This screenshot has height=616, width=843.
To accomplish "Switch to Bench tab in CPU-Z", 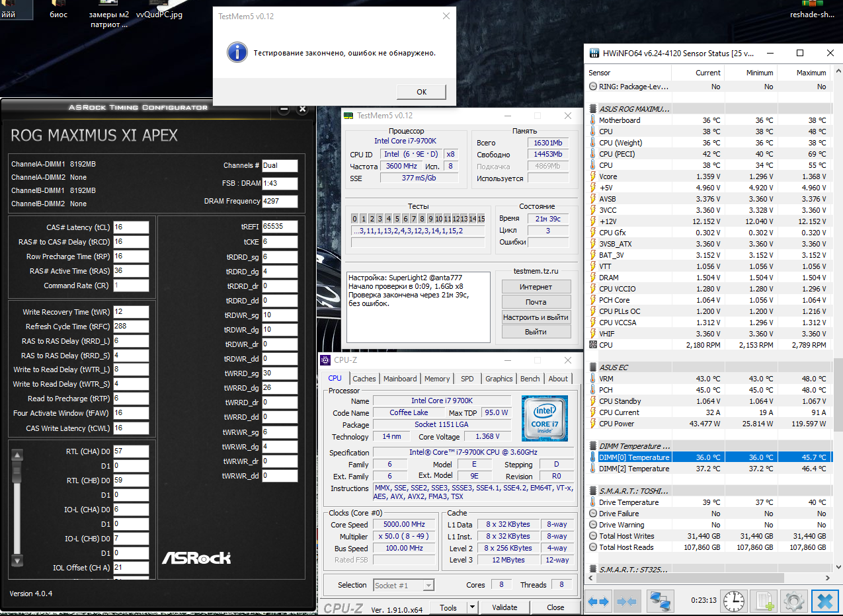I will (530, 379).
